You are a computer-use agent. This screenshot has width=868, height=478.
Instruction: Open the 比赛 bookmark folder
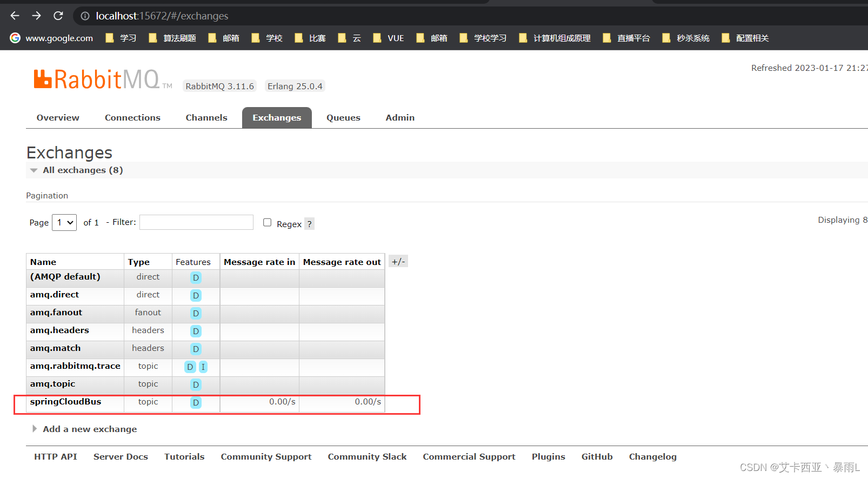[x=310, y=38]
